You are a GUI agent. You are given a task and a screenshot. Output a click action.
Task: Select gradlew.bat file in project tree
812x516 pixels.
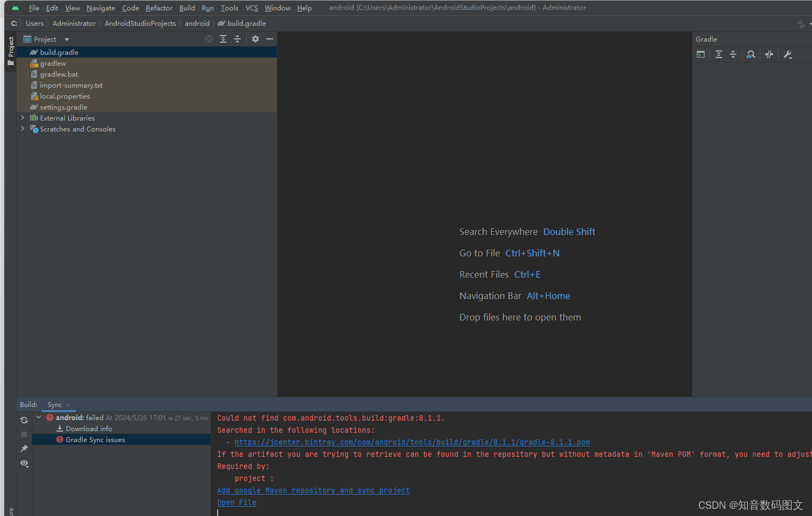tap(146, 74)
